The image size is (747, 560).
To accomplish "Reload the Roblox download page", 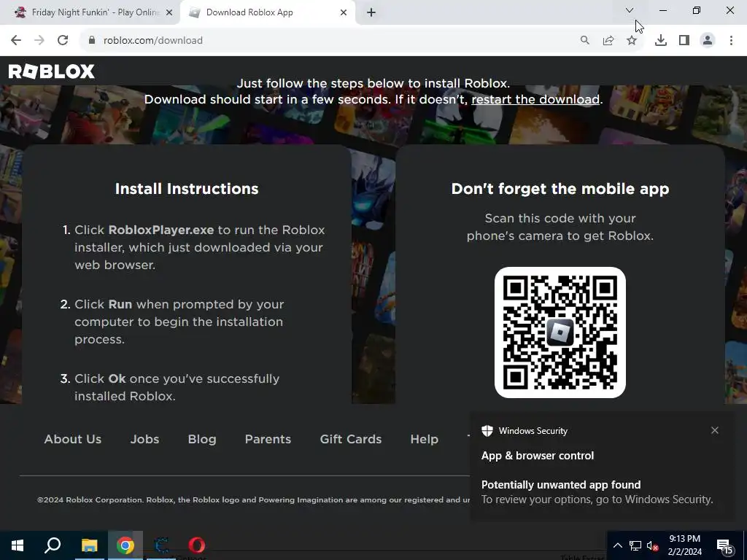I will click(x=63, y=41).
